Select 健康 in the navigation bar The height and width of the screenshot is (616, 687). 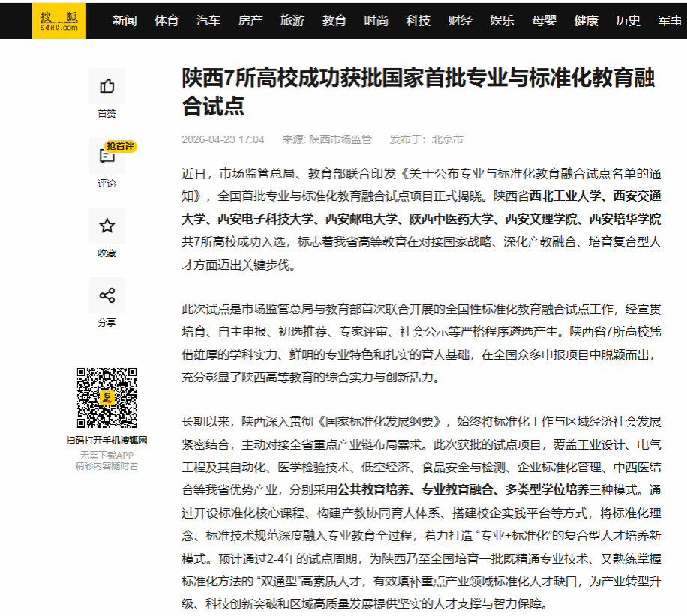(586, 20)
